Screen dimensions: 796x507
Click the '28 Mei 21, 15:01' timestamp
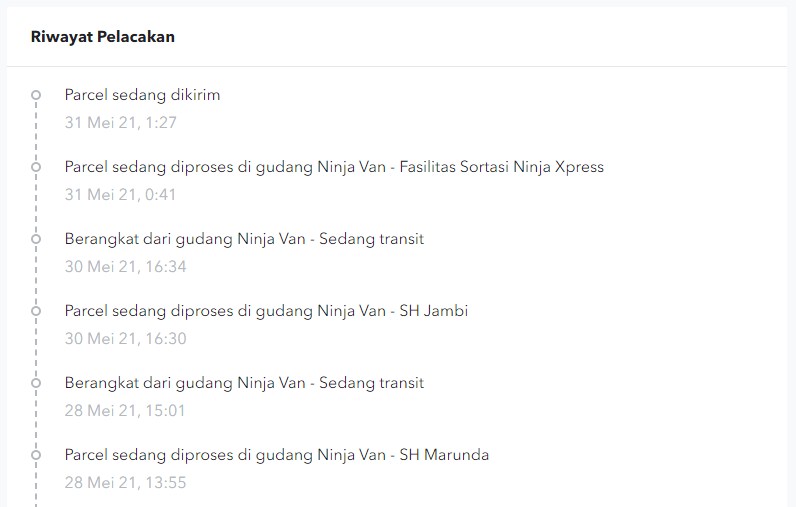click(125, 411)
